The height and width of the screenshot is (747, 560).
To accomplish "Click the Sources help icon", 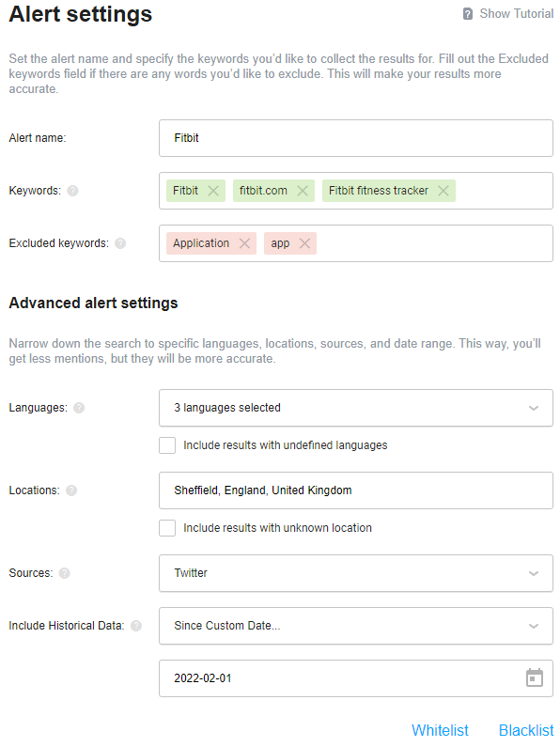I will (x=64, y=573).
